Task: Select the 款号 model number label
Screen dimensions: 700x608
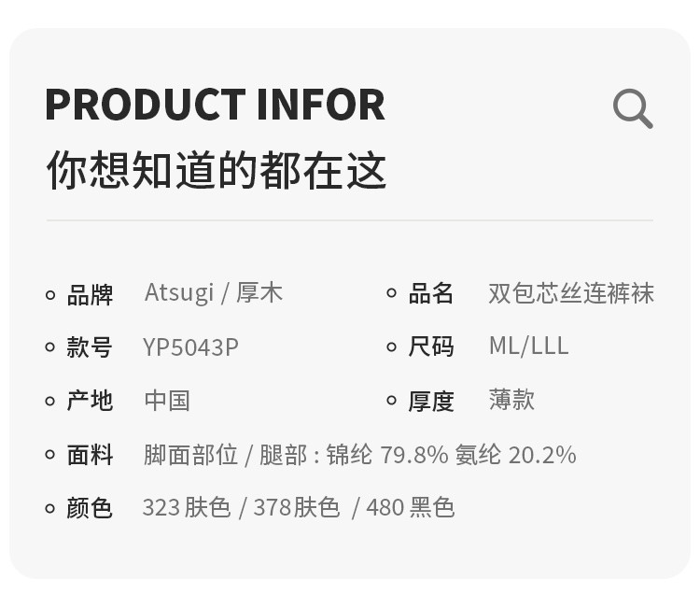Action: [x=90, y=347]
